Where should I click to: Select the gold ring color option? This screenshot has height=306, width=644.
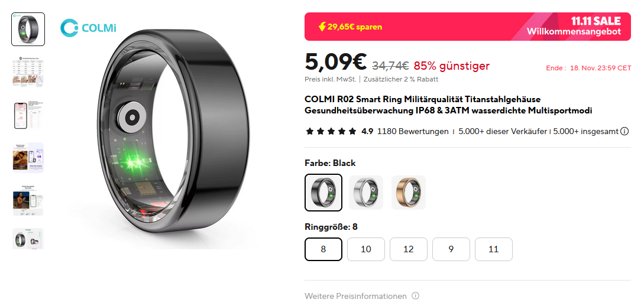(409, 193)
